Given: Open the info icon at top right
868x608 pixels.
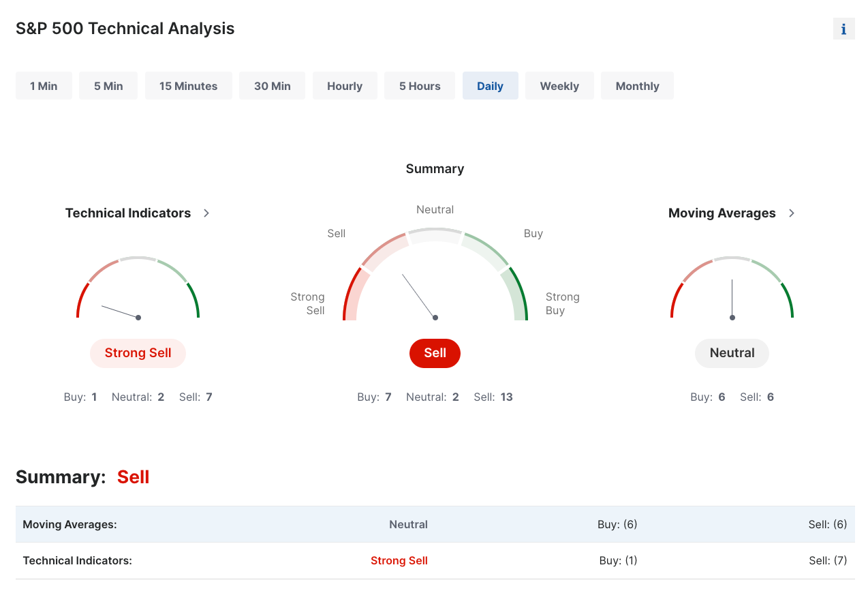Looking at the screenshot, I should pyautogui.click(x=843, y=29).
